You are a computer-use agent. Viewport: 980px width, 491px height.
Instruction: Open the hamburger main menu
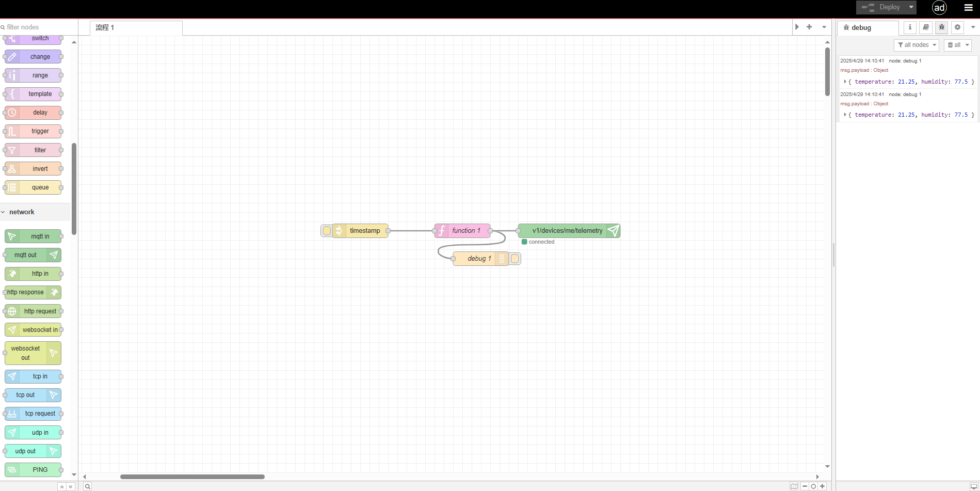click(969, 7)
